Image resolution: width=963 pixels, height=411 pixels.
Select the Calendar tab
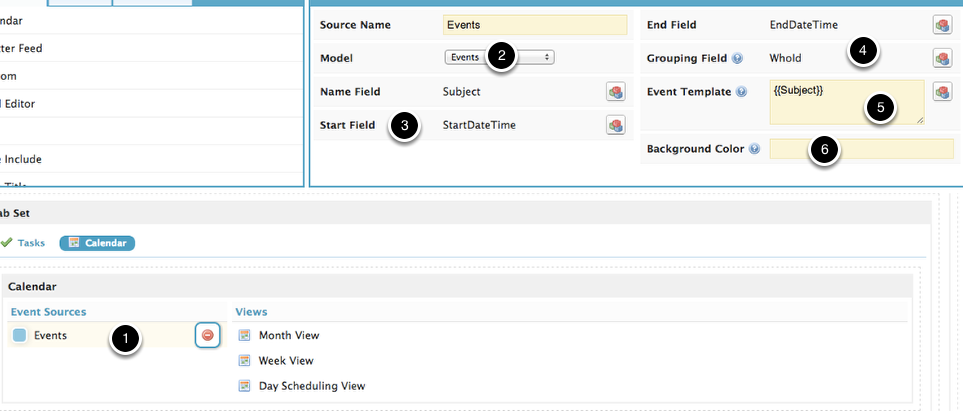pos(97,242)
